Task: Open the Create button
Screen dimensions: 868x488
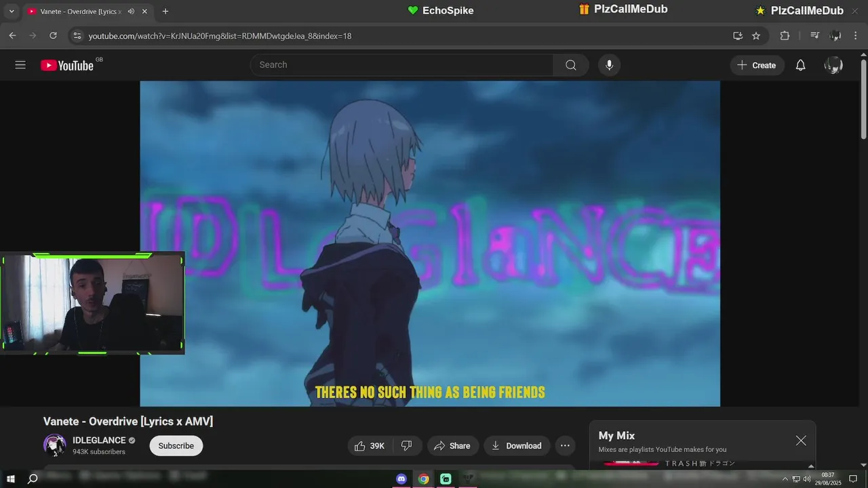Action: point(757,65)
